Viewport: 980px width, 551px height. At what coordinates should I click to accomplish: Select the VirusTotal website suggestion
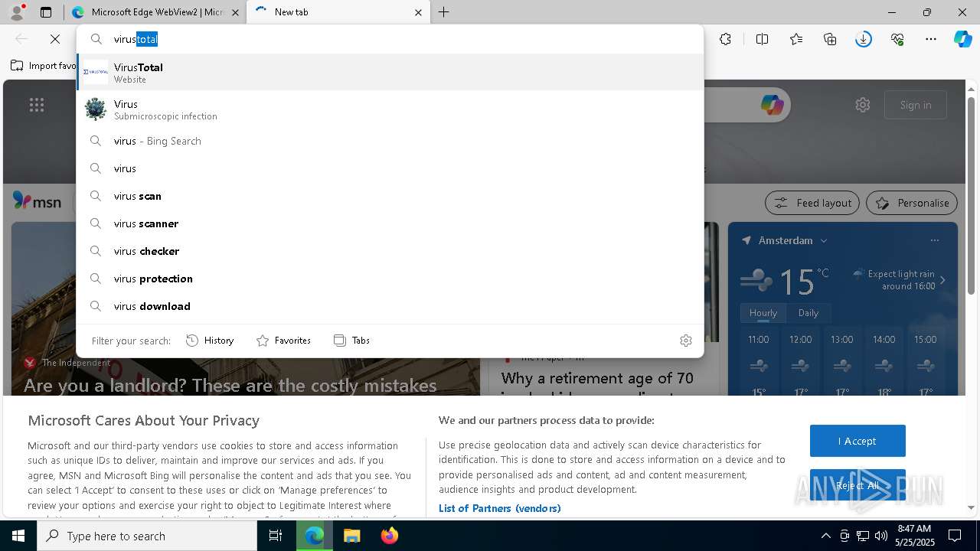tap(390, 73)
